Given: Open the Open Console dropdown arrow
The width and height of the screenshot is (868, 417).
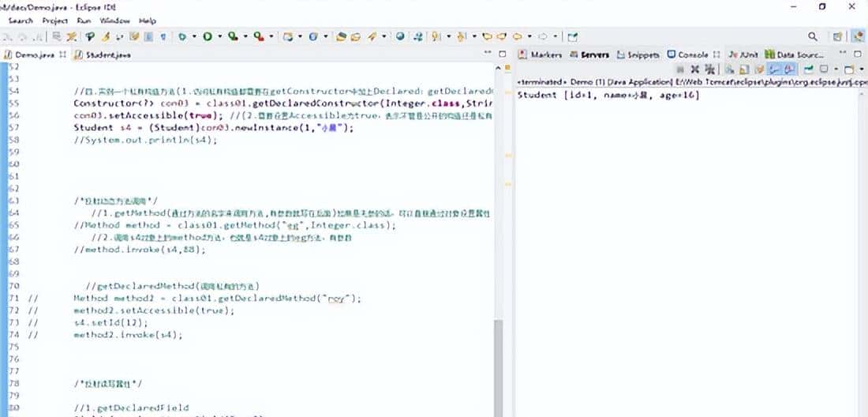Looking at the screenshot, I should click(862, 69).
